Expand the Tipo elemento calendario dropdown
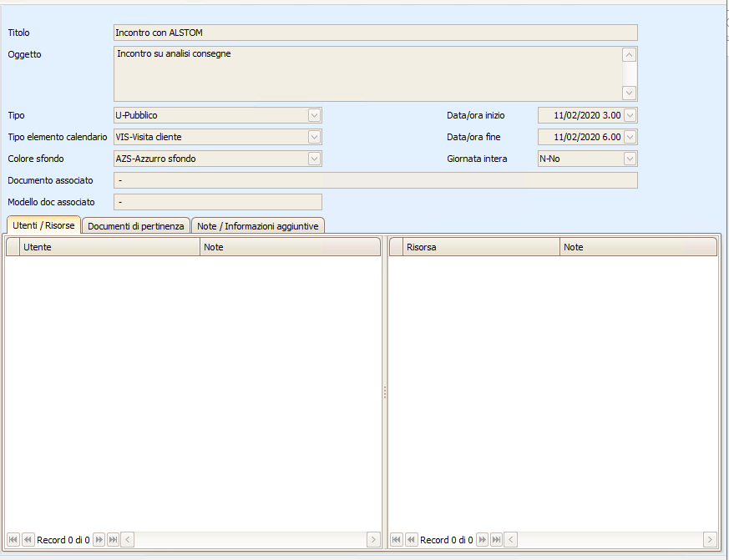This screenshot has width=729, height=560. (x=315, y=137)
